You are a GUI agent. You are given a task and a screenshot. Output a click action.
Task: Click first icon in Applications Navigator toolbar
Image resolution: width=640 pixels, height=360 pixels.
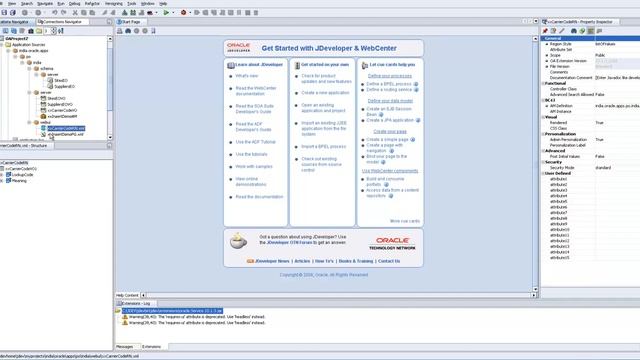[x=5, y=31]
